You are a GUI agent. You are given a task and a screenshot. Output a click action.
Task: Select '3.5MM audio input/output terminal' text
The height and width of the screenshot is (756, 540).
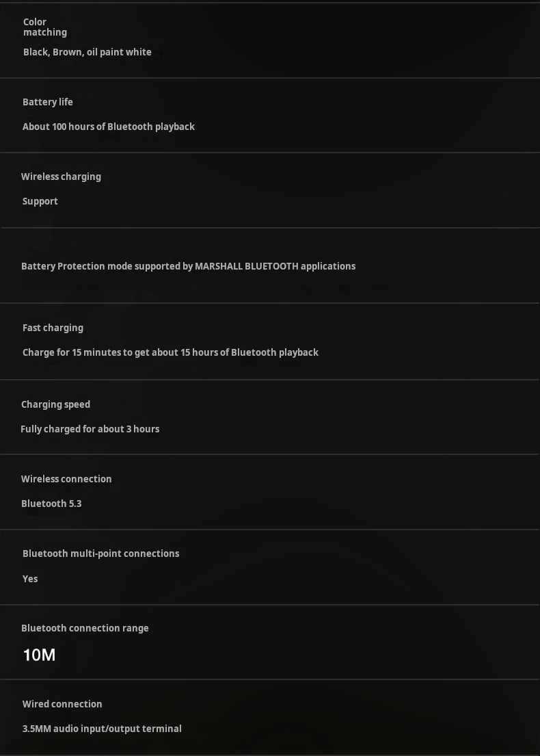tap(102, 729)
